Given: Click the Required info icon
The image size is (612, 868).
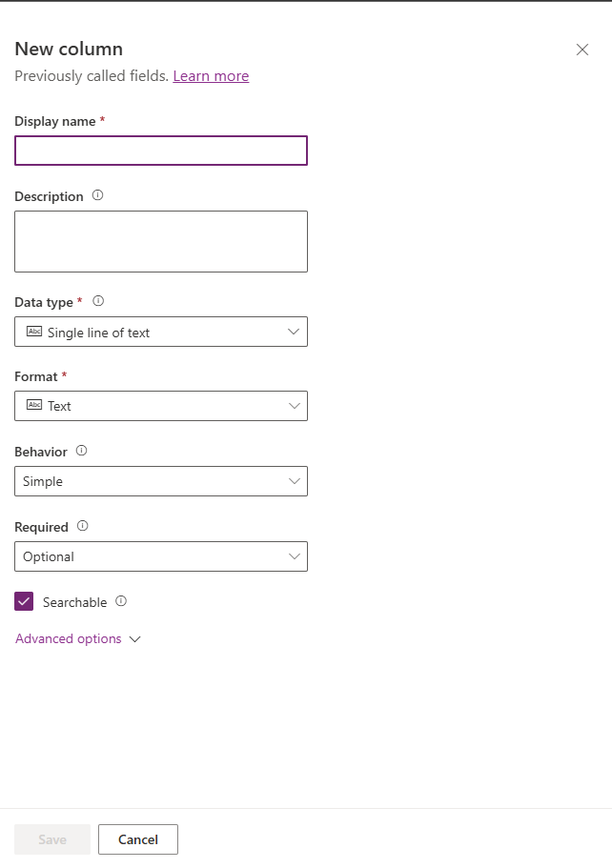Looking at the screenshot, I should click(x=82, y=526).
